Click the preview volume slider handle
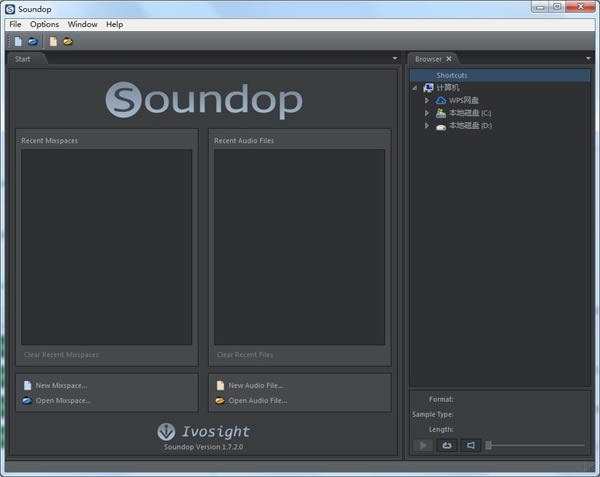This screenshot has height=477, width=600. [x=489, y=445]
